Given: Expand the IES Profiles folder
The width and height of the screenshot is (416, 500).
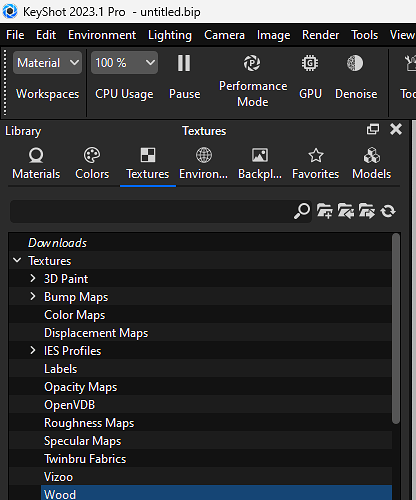Looking at the screenshot, I should pos(33,350).
